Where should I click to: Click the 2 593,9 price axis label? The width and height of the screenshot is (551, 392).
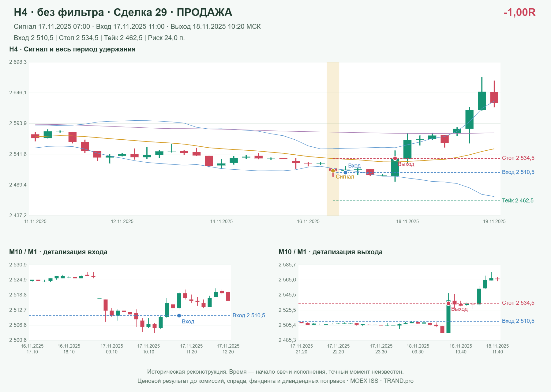click(18, 123)
